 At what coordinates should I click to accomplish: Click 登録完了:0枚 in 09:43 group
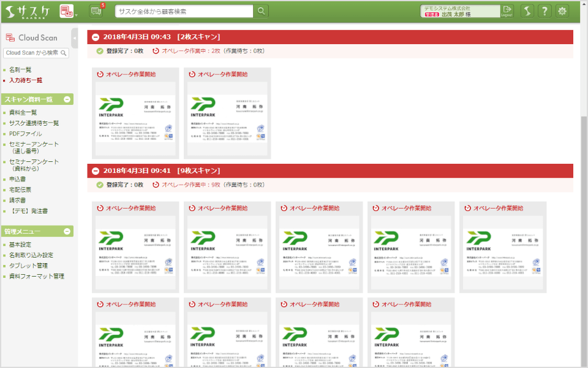click(124, 51)
